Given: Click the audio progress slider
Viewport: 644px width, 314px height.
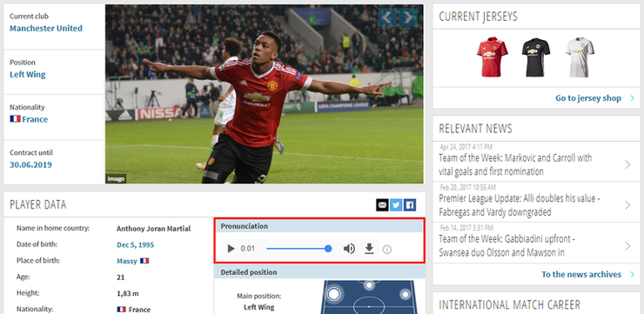Looking at the screenshot, I should [x=299, y=248].
